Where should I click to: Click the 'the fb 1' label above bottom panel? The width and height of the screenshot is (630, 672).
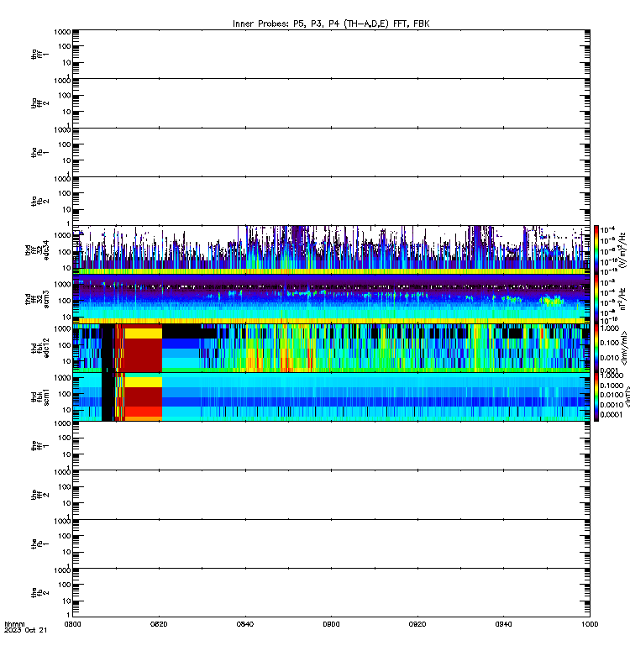tap(39, 543)
